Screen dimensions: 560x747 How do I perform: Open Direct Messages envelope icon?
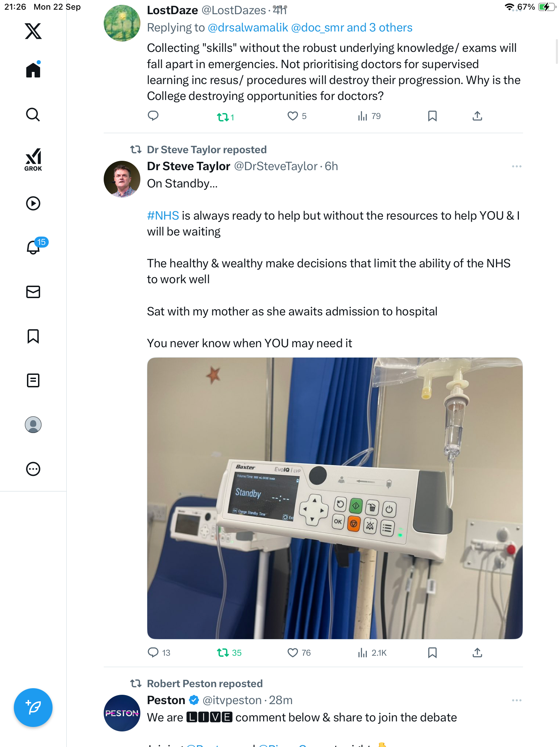[x=33, y=292]
